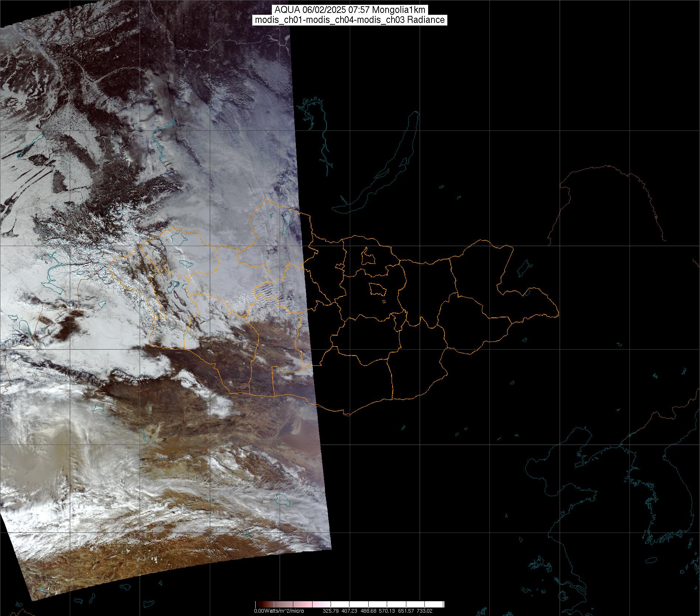Click inside the Darkhan-Uul province outline
The height and width of the screenshot is (616, 700).
(368, 256)
